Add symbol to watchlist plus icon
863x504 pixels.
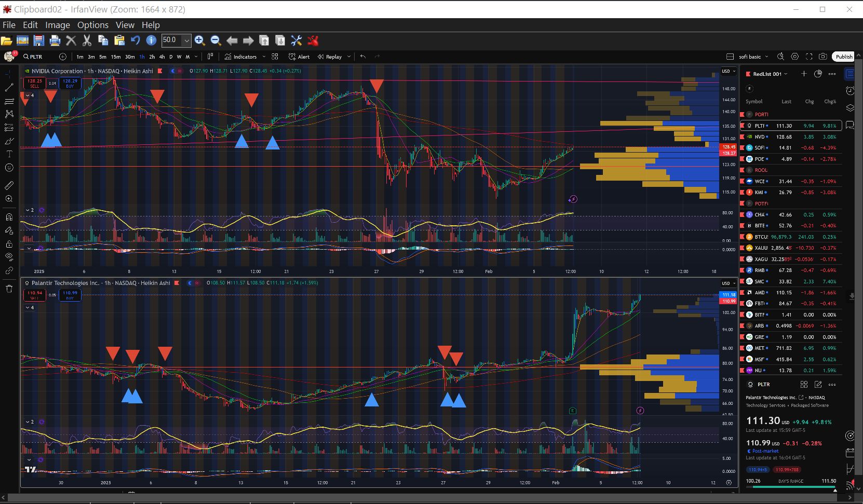803,74
